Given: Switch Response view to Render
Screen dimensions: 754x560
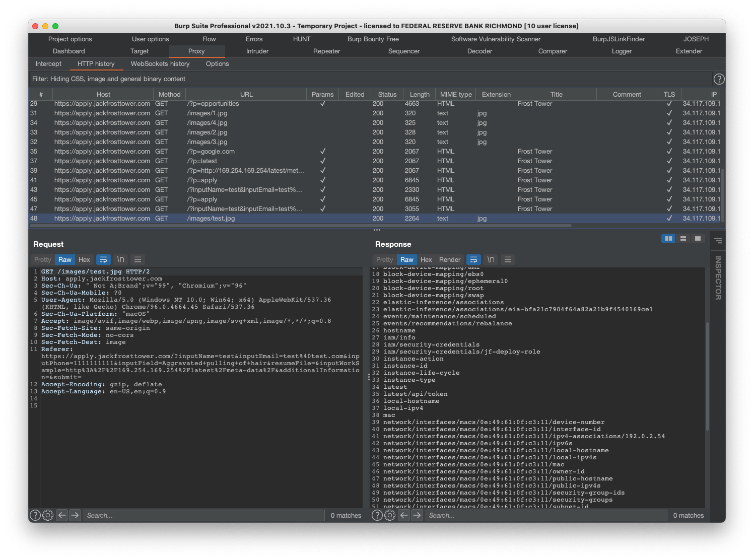Looking at the screenshot, I should click(450, 260).
